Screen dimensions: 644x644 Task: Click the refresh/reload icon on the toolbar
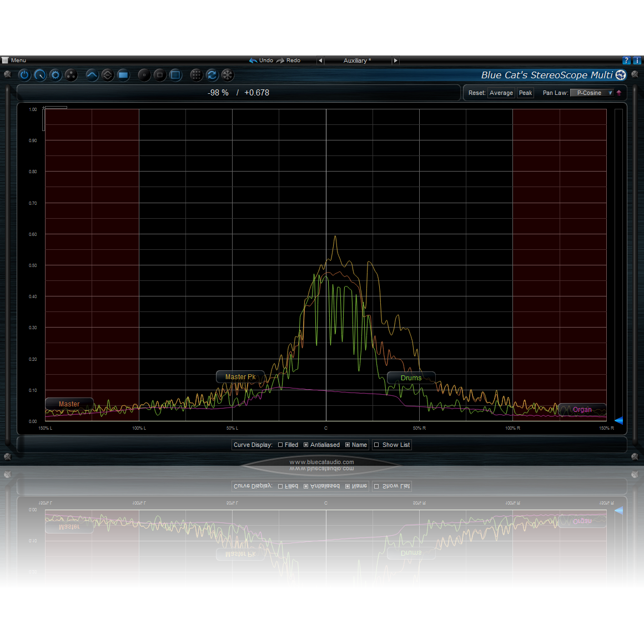[x=212, y=75]
